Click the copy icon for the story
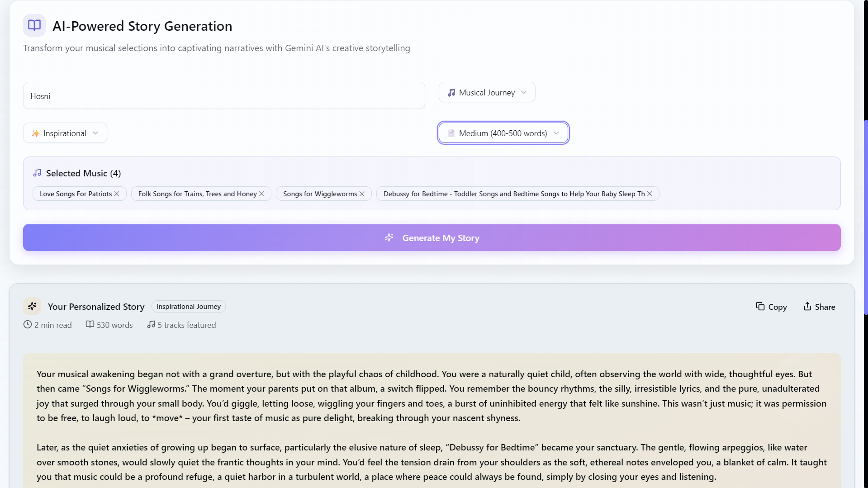The height and width of the screenshot is (488, 868). pos(760,307)
